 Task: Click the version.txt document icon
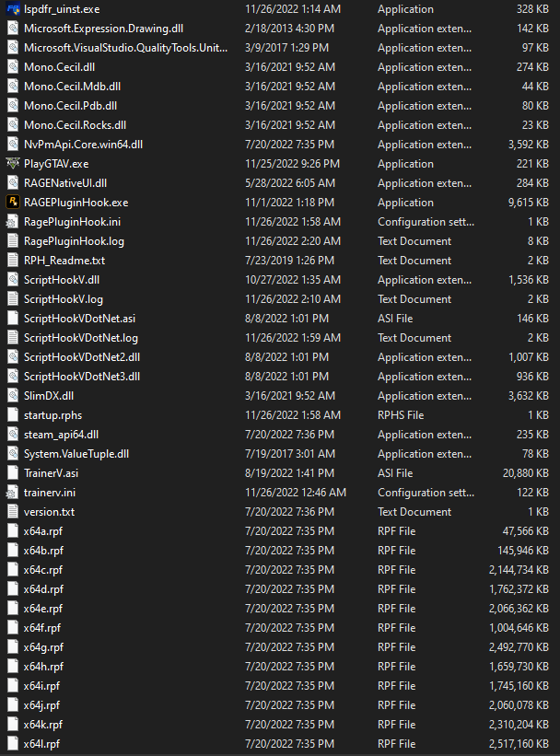click(13, 512)
